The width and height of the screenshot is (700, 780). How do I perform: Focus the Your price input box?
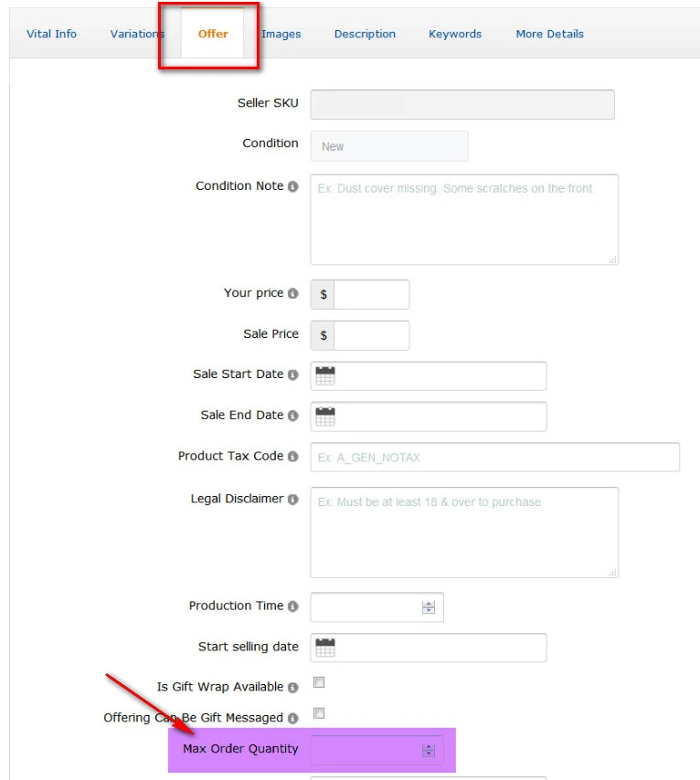pyautogui.click(x=371, y=294)
